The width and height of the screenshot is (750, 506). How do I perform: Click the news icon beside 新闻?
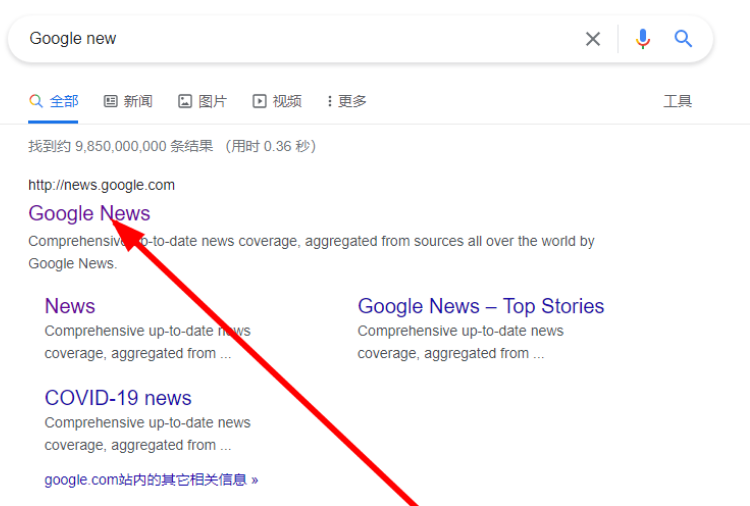[110, 101]
